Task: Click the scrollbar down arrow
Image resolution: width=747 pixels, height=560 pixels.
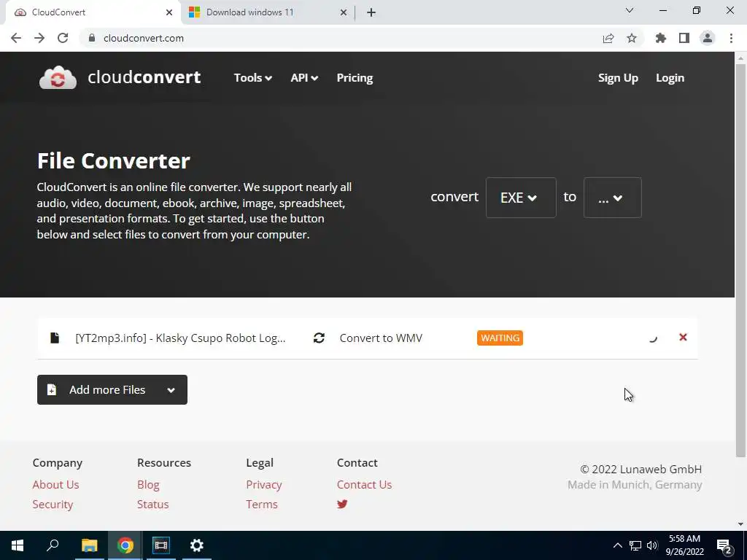Action: click(x=740, y=524)
